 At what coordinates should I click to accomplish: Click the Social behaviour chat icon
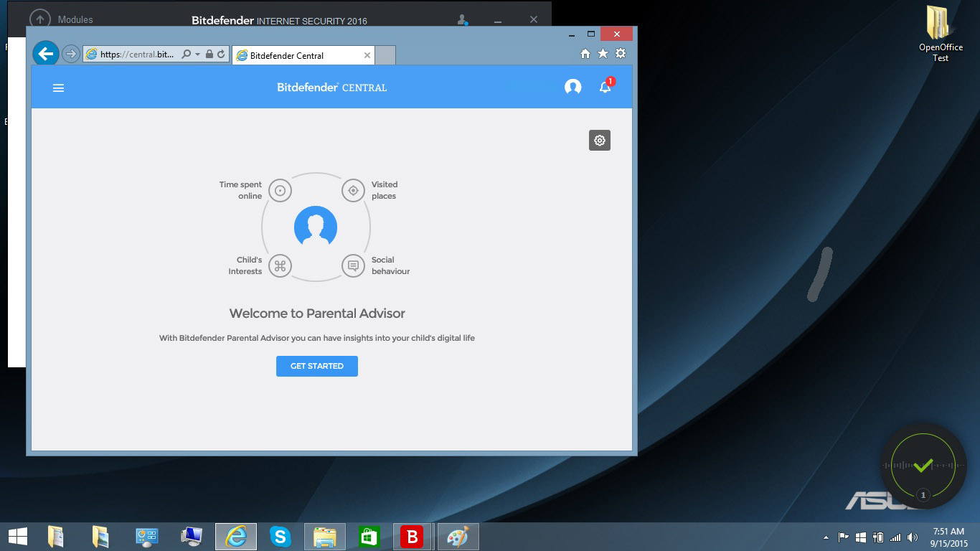(352, 266)
